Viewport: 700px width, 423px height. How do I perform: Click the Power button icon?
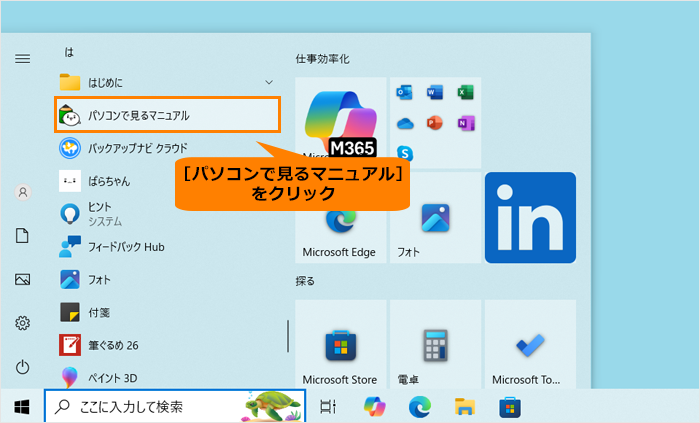point(23,367)
